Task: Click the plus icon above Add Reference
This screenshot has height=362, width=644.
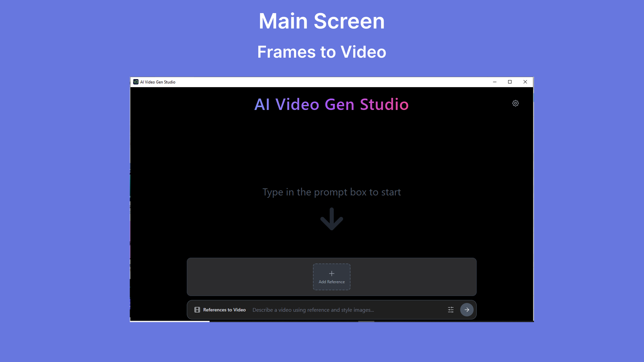Action: [332, 274]
